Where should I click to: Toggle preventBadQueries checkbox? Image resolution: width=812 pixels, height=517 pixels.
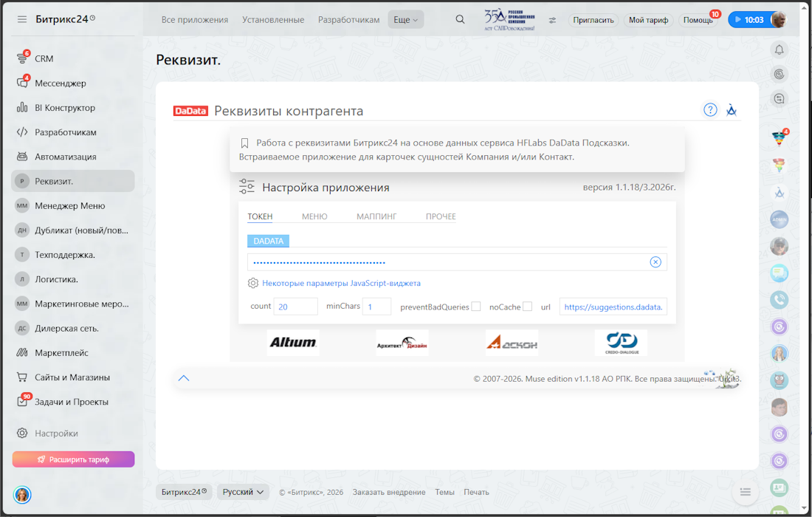pos(476,307)
